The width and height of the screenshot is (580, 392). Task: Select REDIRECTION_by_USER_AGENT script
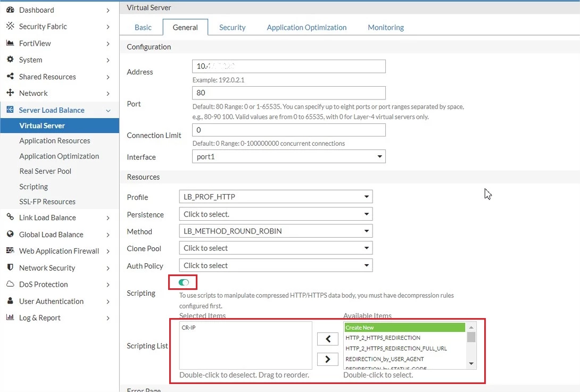[x=385, y=359]
